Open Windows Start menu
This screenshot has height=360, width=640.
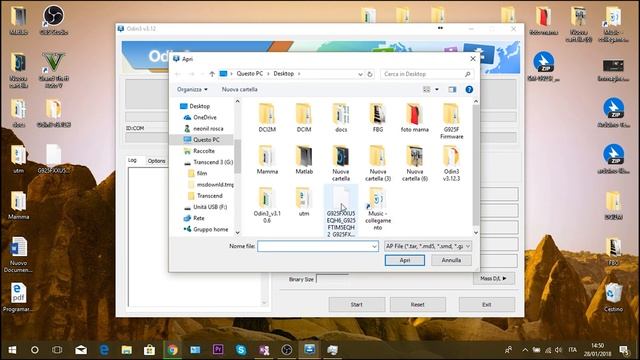coord(12,350)
